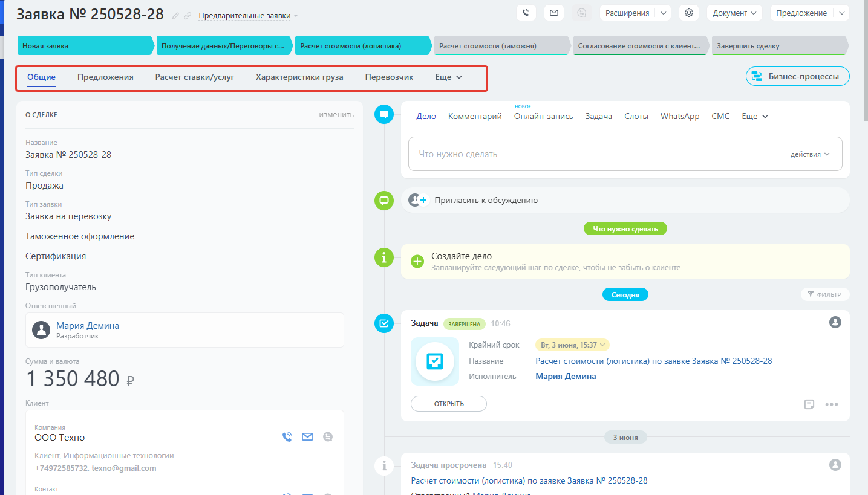Click green plus icon next to Создайте дело
Image resolution: width=868 pixels, height=495 pixels.
(x=417, y=261)
